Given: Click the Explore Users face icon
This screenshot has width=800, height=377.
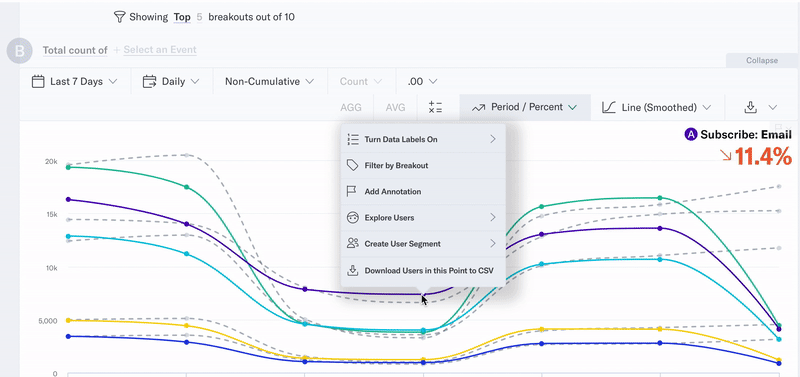Looking at the screenshot, I should [x=352, y=218].
